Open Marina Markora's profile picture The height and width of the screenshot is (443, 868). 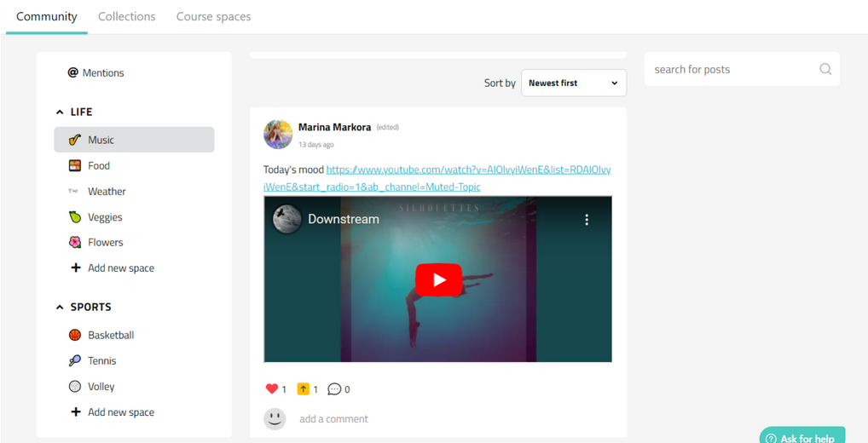pos(278,135)
